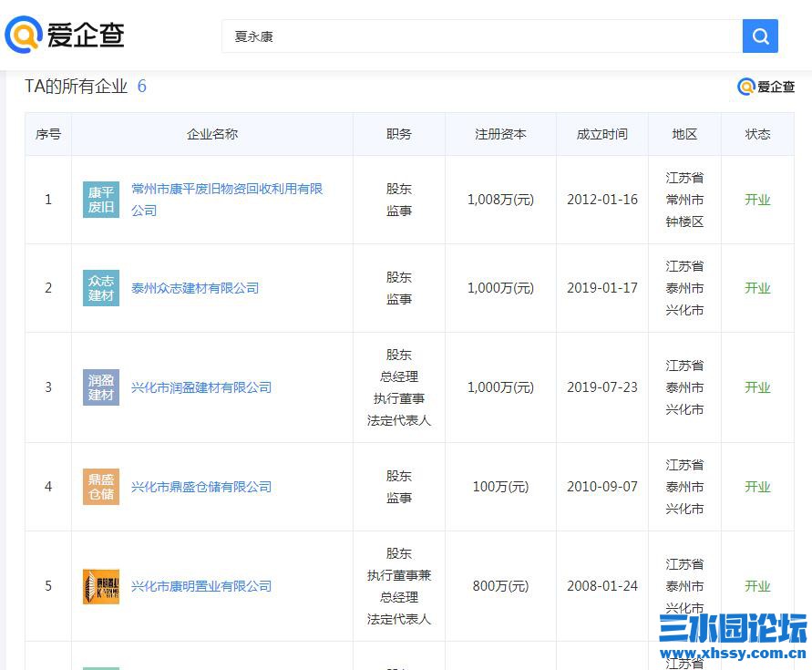
Task: Click the small 爱企查 logo at right
Action: 766,87
